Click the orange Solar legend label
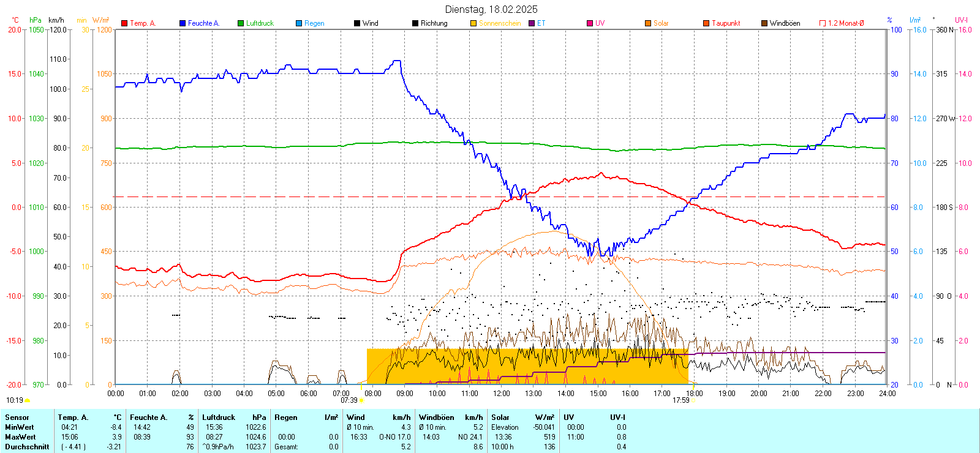The width and height of the screenshot is (980, 453). point(660,23)
